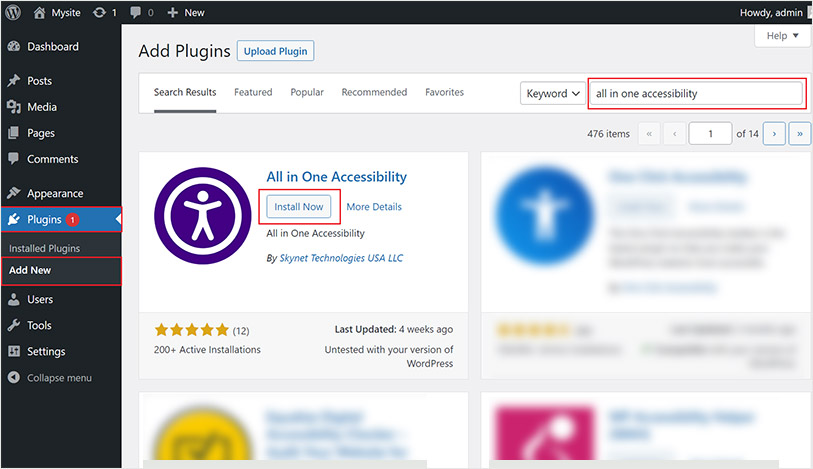The width and height of the screenshot is (813, 469).
Task: Click the WordPress logo icon
Action: 13,12
